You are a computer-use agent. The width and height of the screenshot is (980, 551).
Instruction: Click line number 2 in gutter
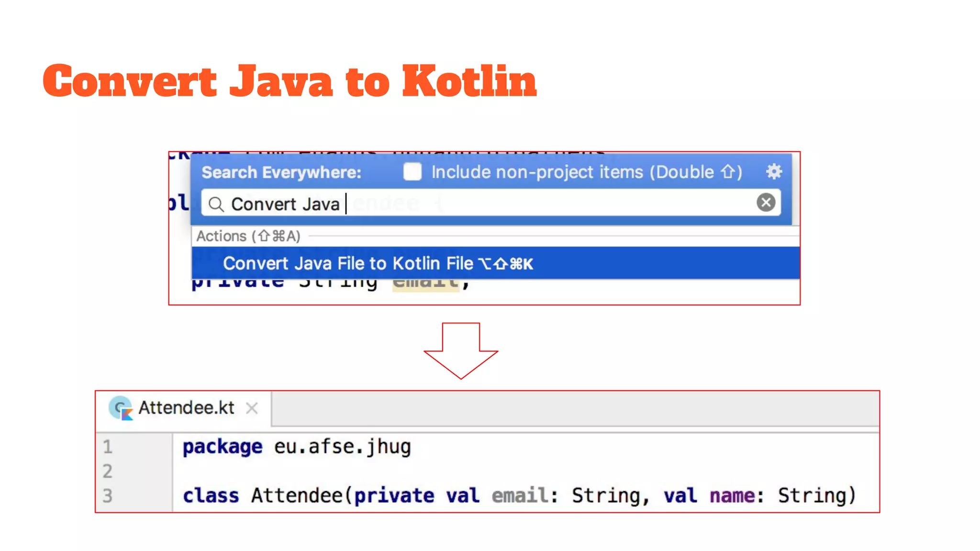click(x=108, y=471)
